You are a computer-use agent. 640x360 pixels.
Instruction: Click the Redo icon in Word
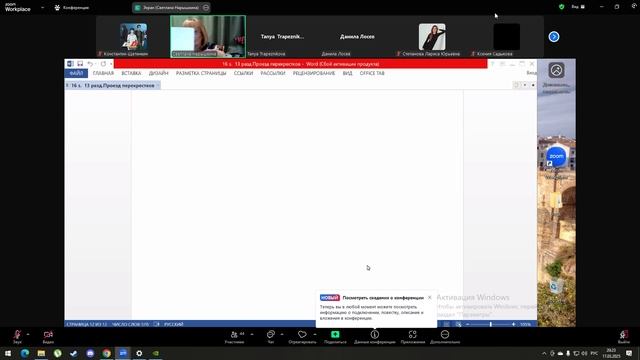(x=103, y=64)
